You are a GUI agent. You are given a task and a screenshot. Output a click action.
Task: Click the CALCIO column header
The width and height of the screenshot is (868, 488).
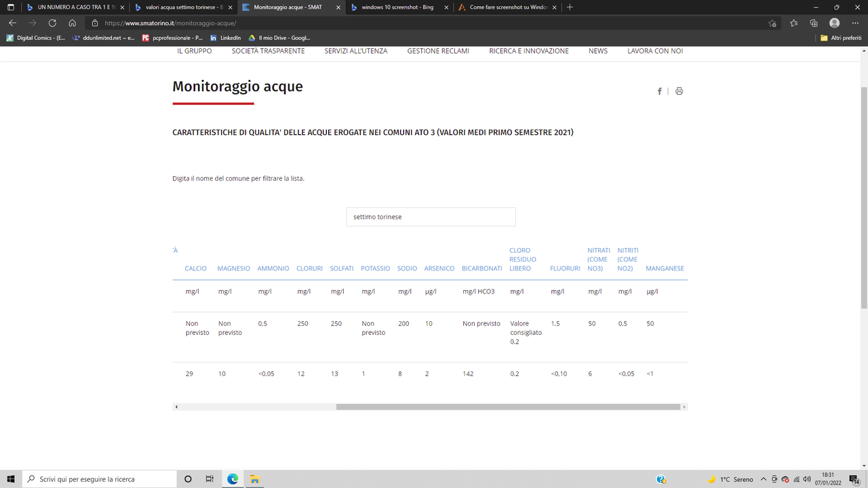196,268
